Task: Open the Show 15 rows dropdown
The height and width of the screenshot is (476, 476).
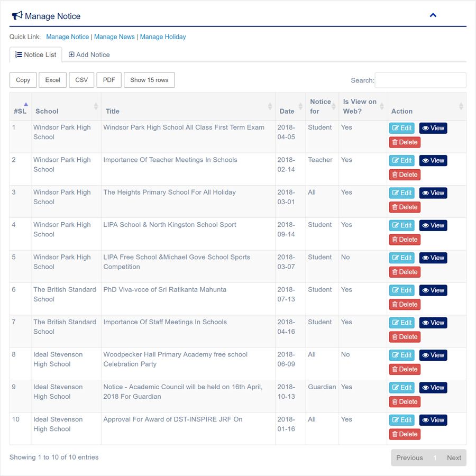Action: [149, 80]
